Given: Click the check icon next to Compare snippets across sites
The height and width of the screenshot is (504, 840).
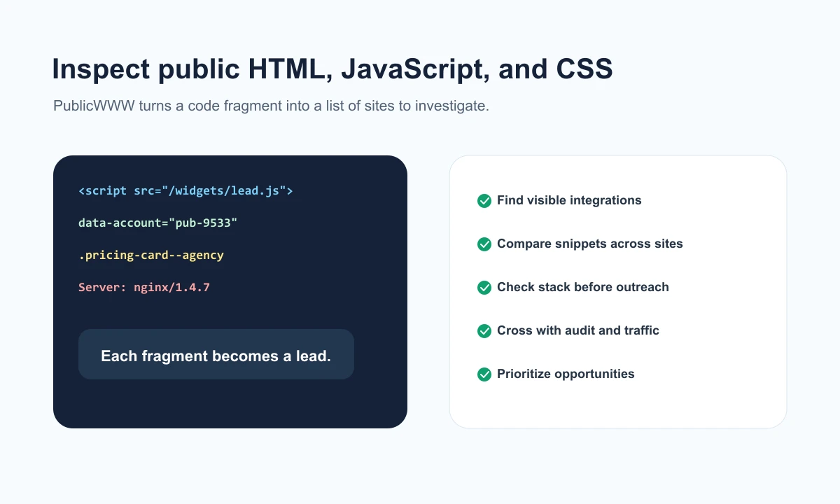Looking at the screenshot, I should 484,244.
